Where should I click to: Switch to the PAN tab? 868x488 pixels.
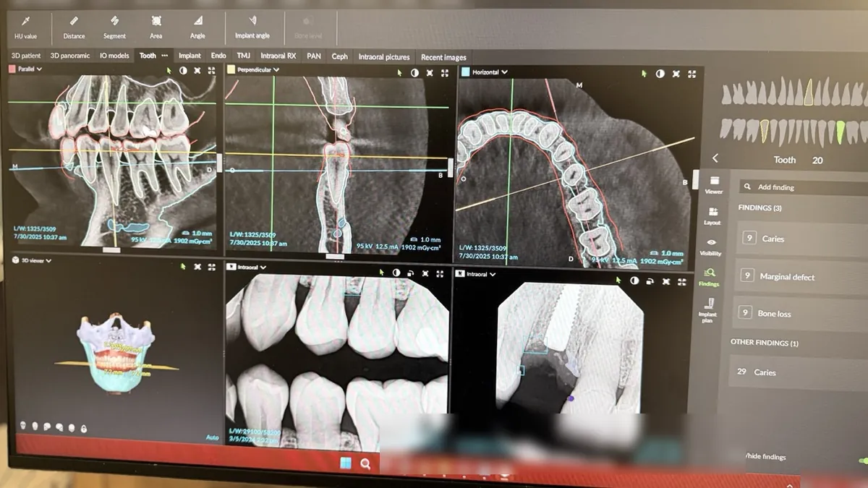(x=313, y=56)
